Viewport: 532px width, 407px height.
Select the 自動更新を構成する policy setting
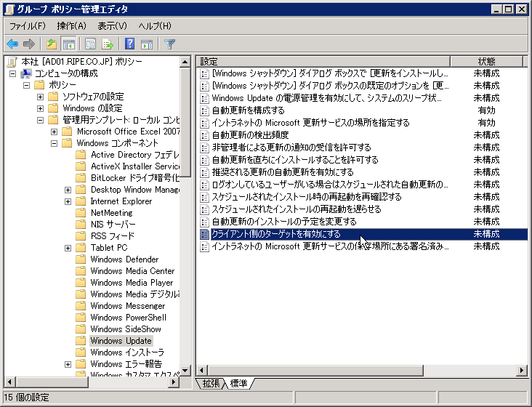(x=248, y=110)
